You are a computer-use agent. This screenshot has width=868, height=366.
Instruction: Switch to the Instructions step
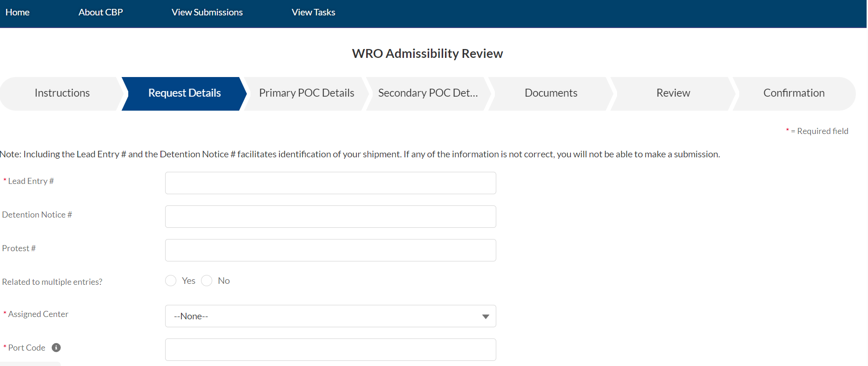click(x=62, y=93)
